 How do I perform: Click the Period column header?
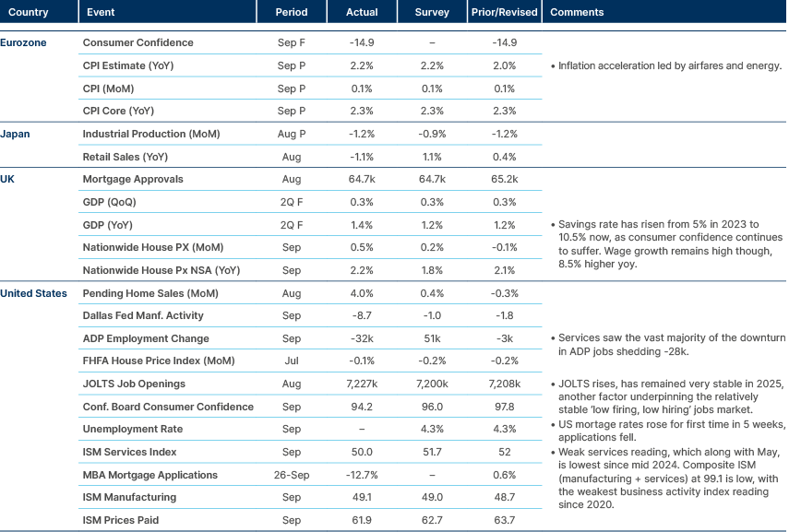click(292, 11)
